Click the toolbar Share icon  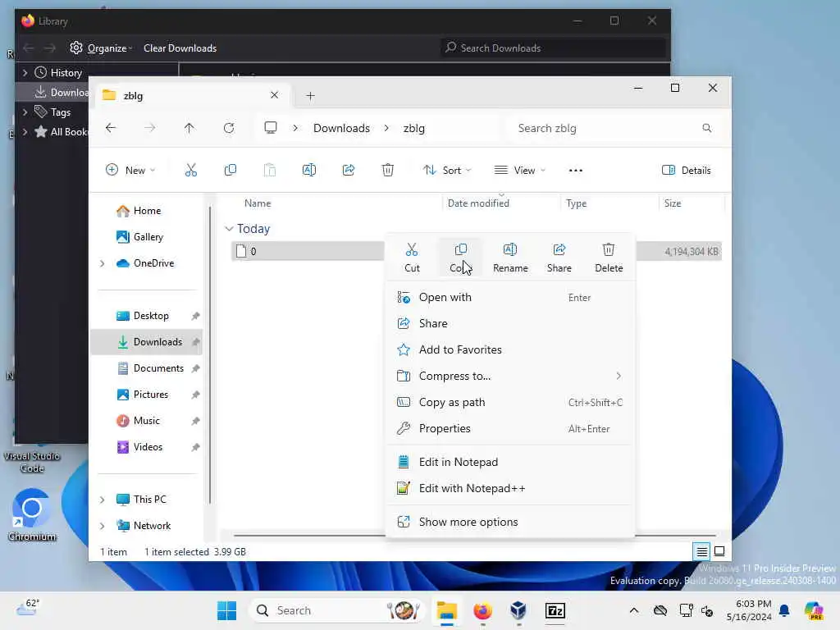348,171
